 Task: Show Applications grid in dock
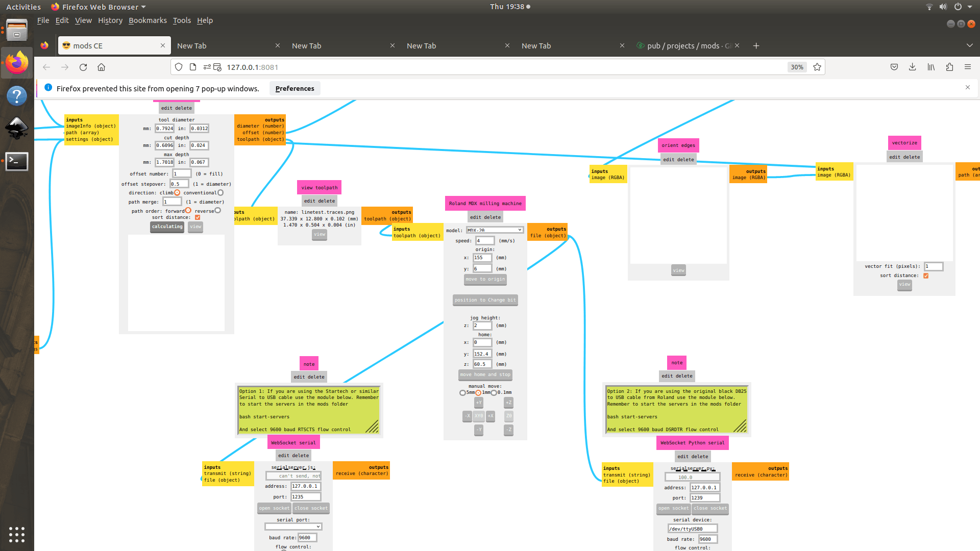17,534
